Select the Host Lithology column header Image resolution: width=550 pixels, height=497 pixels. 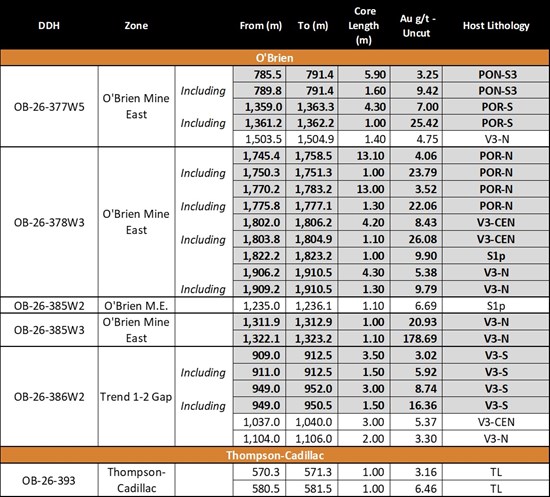[x=496, y=26]
